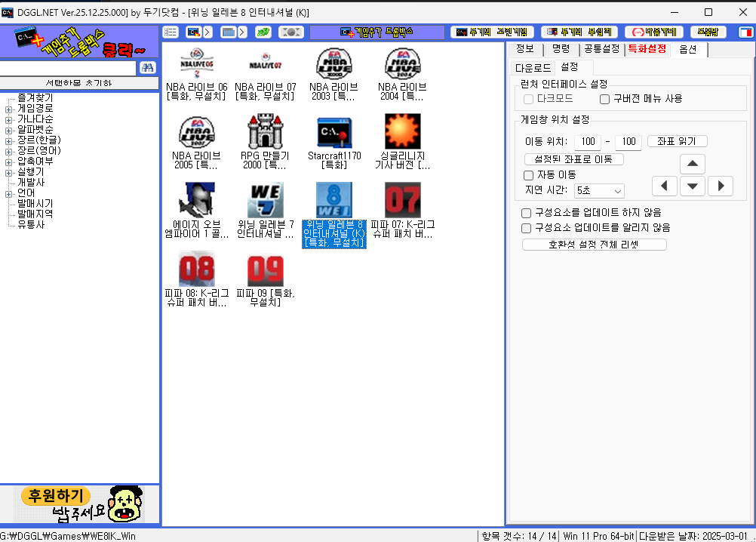
Task: Select 유통사 in the tree
Action: 31,225
